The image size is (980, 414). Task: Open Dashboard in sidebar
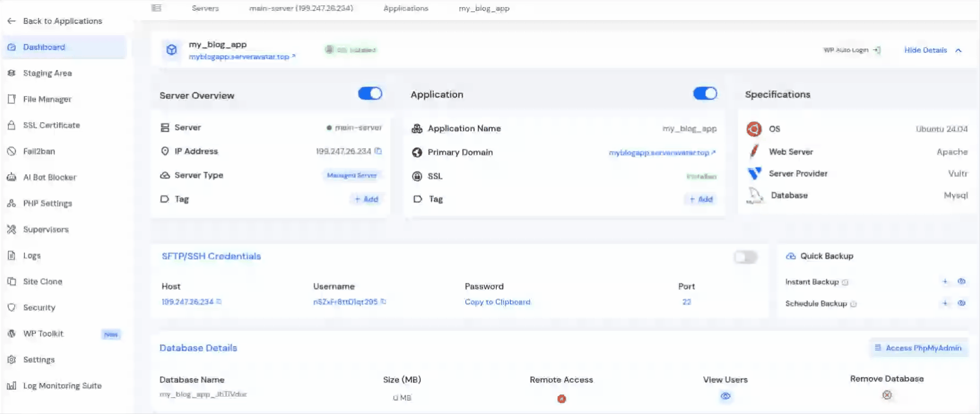[64, 47]
